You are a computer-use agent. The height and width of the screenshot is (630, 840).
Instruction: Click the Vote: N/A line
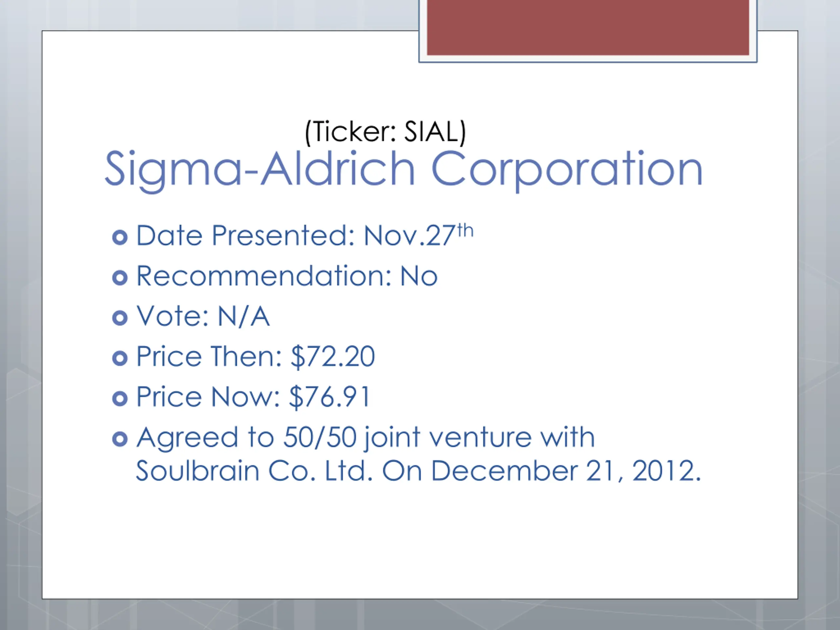203,316
